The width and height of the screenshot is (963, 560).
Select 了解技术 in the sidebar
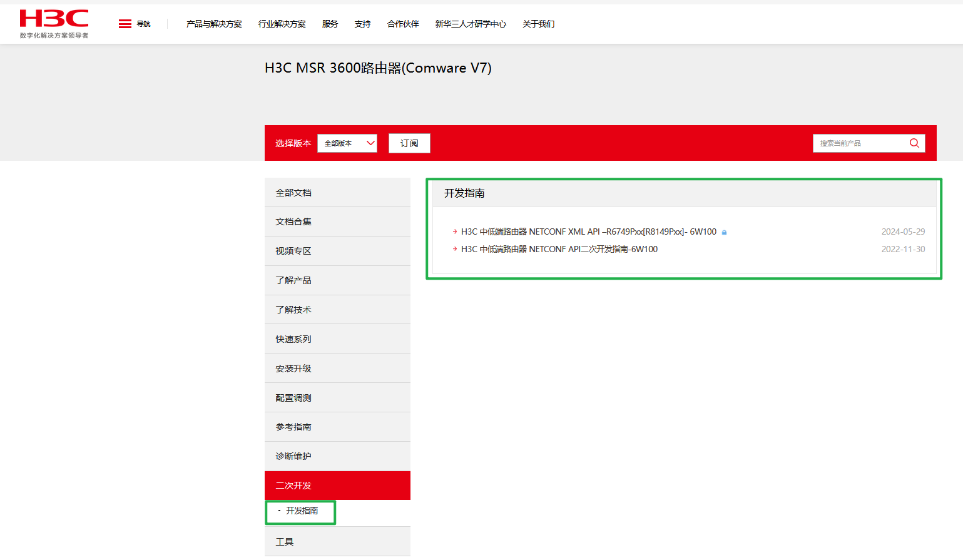pyautogui.click(x=337, y=310)
